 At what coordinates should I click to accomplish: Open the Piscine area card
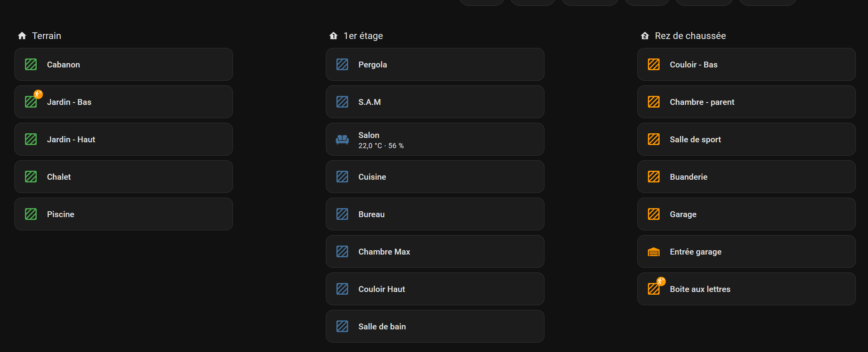(x=123, y=214)
